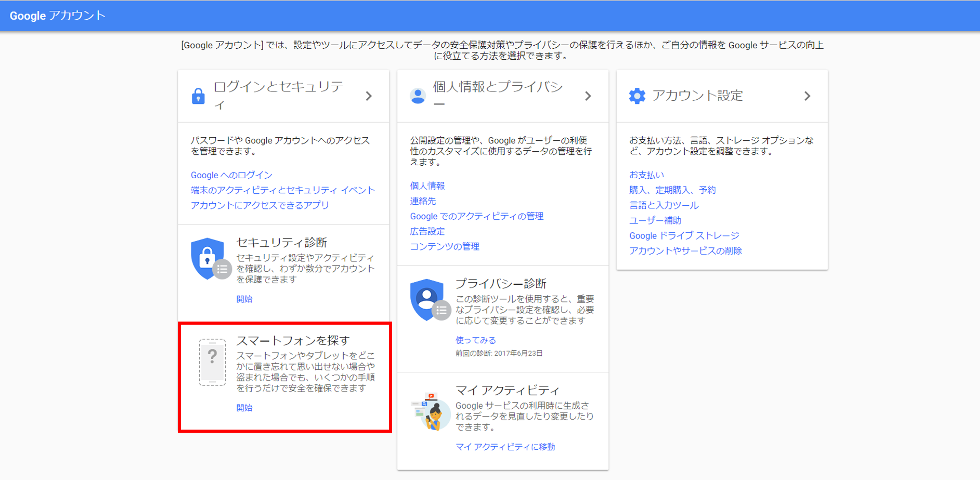Click the セキュリティ診断 shield lock icon
This screenshot has height=480, width=980.
point(211,259)
